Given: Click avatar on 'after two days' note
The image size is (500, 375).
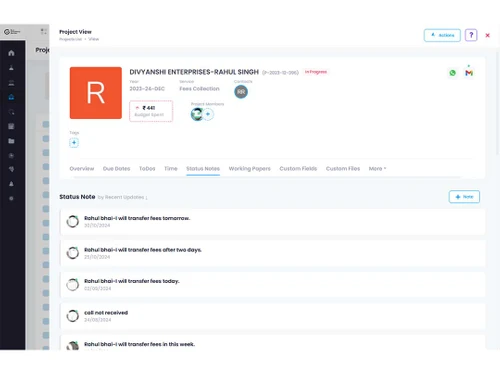Looking at the screenshot, I should pos(72,253).
